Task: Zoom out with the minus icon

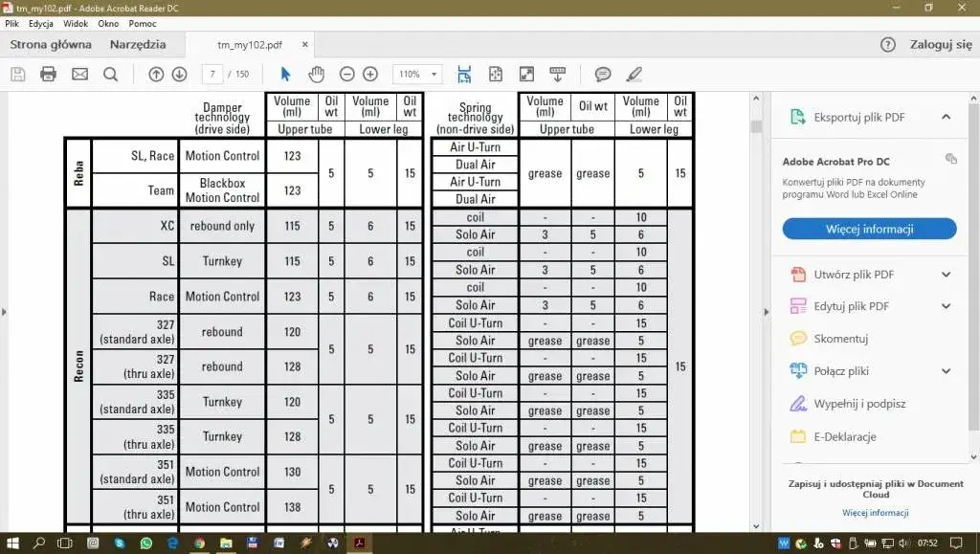Action: click(x=346, y=75)
